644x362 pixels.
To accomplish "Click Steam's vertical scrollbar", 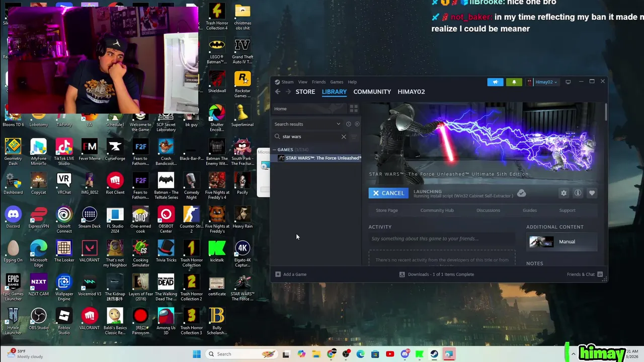I will pos(606,112).
